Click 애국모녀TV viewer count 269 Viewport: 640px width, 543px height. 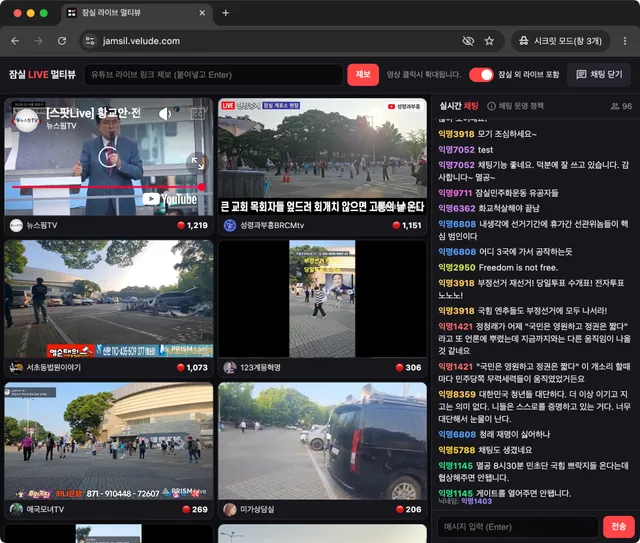[x=195, y=510]
